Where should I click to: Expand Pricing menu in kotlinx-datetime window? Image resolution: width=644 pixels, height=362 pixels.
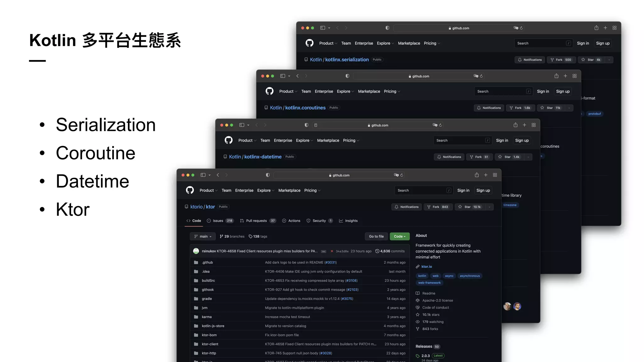[x=351, y=140]
